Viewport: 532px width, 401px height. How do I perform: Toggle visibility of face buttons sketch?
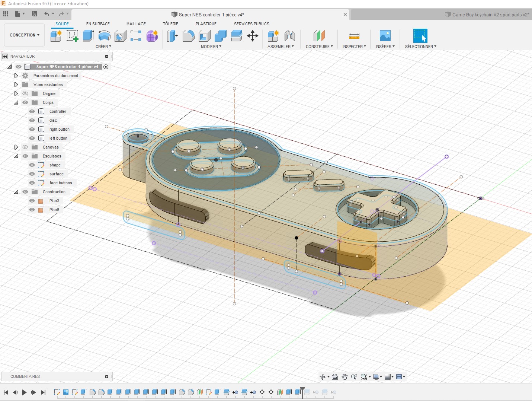click(x=32, y=183)
